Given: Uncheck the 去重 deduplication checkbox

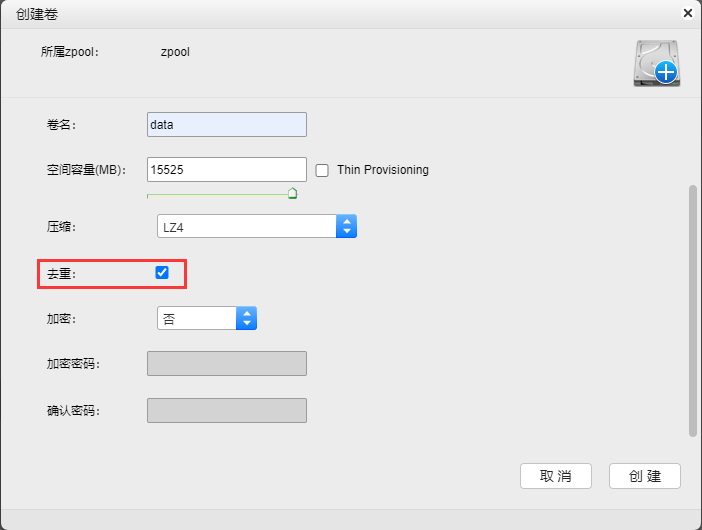Looking at the screenshot, I should [162, 272].
